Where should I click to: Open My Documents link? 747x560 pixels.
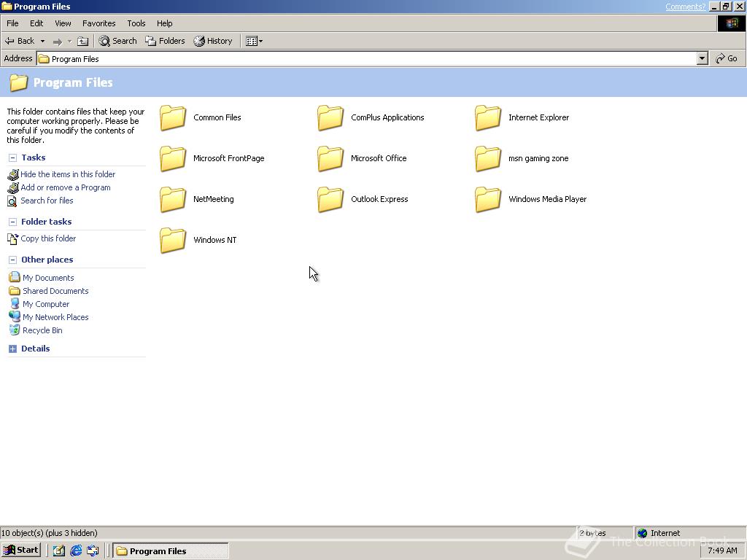[x=48, y=278]
